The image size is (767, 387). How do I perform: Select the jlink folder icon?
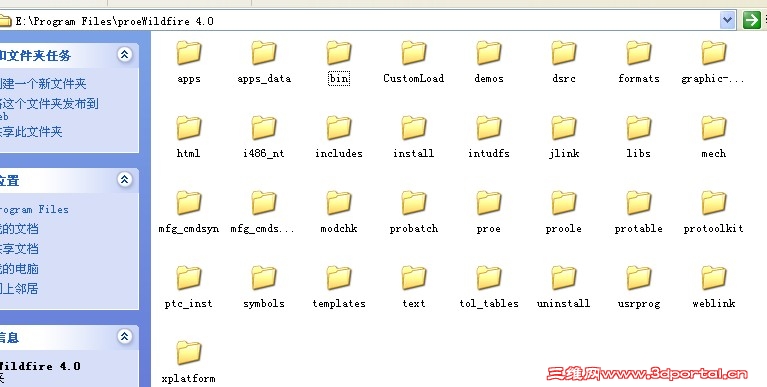coord(564,128)
